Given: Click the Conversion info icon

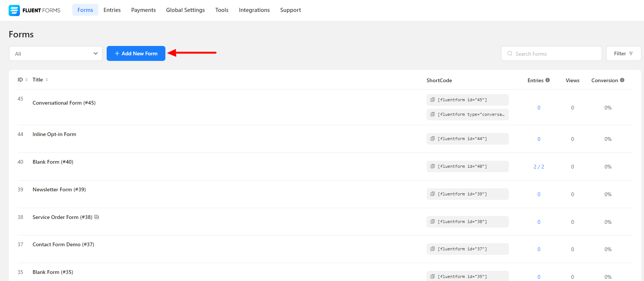Looking at the screenshot, I should (x=622, y=80).
